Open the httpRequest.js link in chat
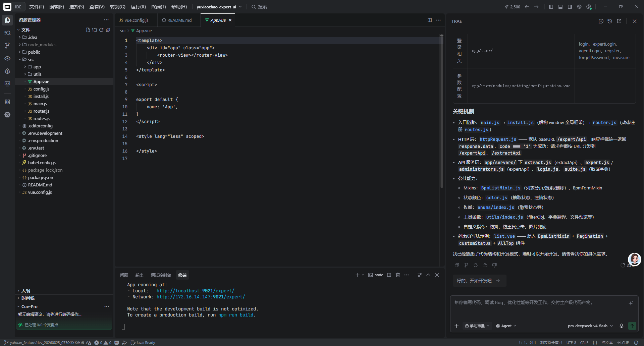This screenshot has width=644, height=346. 498,139
